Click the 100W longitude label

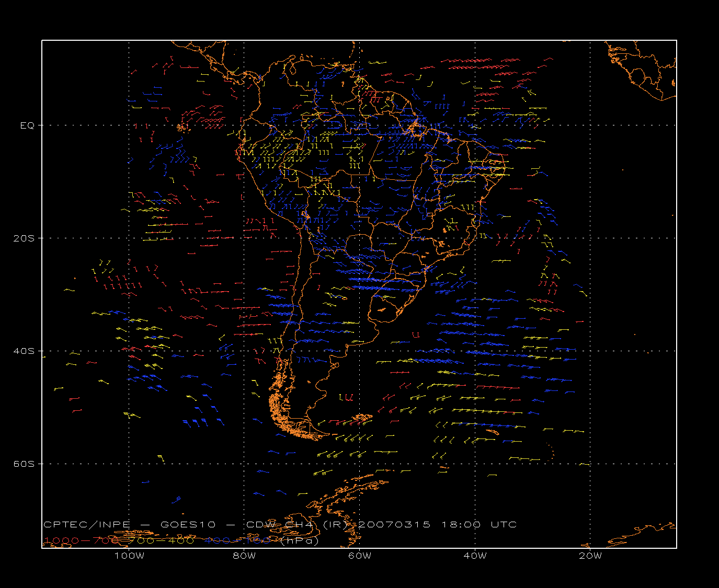click(x=129, y=556)
